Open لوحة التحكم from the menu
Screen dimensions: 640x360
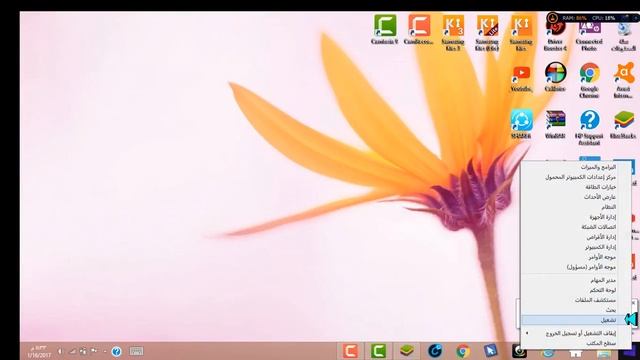(x=576, y=290)
